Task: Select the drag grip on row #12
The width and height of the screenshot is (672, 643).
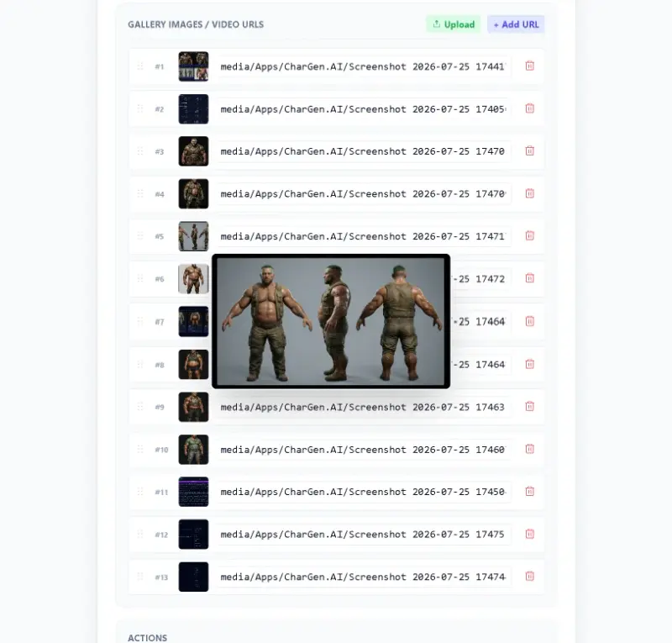Action: coord(140,534)
